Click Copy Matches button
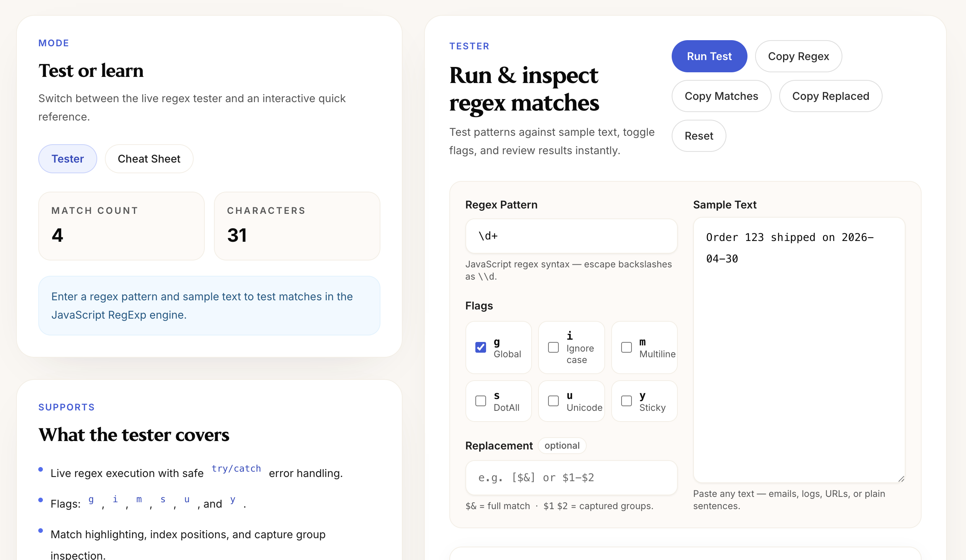This screenshot has width=966, height=560. (721, 96)
